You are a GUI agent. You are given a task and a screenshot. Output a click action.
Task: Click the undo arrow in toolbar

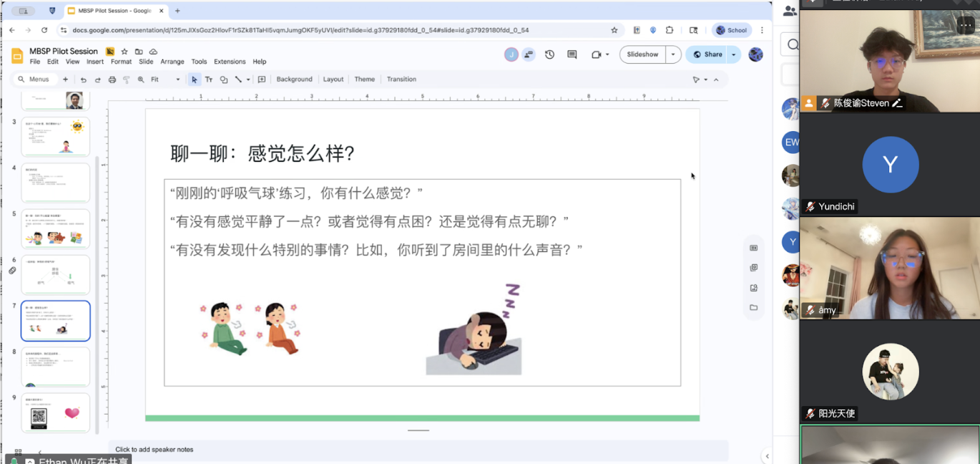click(84, 79)
